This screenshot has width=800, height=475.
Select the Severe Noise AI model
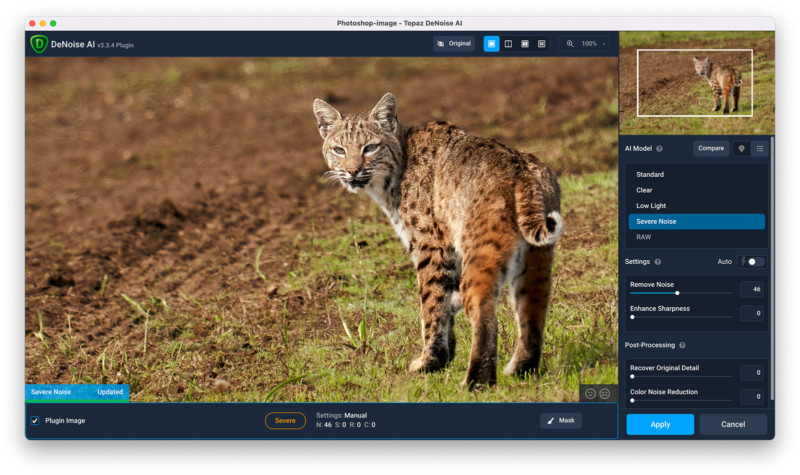point(696,221)
